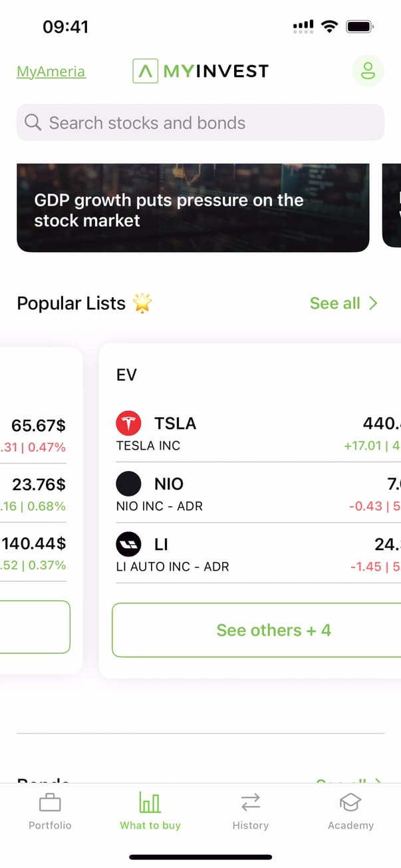Tap the NIO company icon

[128, 484]
